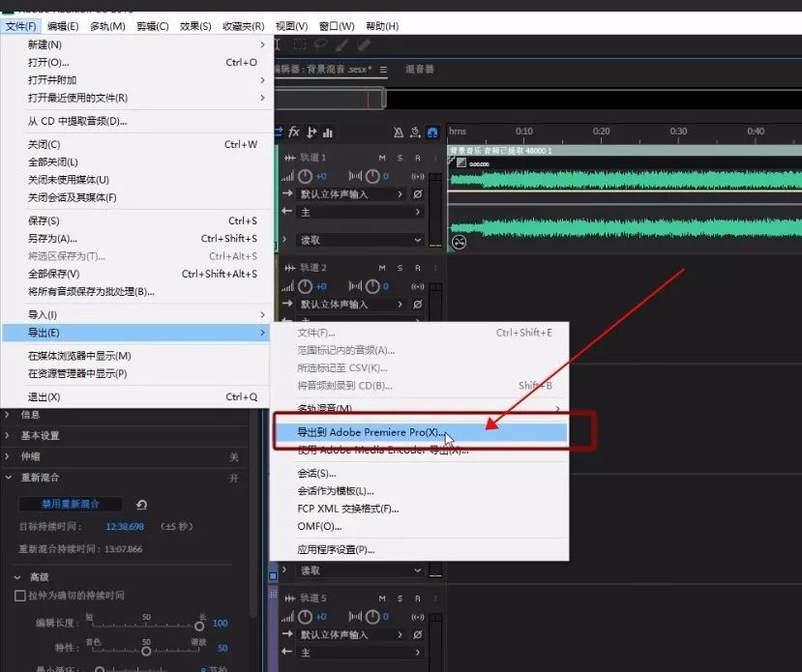
Task: Click the metronome toggle icon
Action: point(399,132)
